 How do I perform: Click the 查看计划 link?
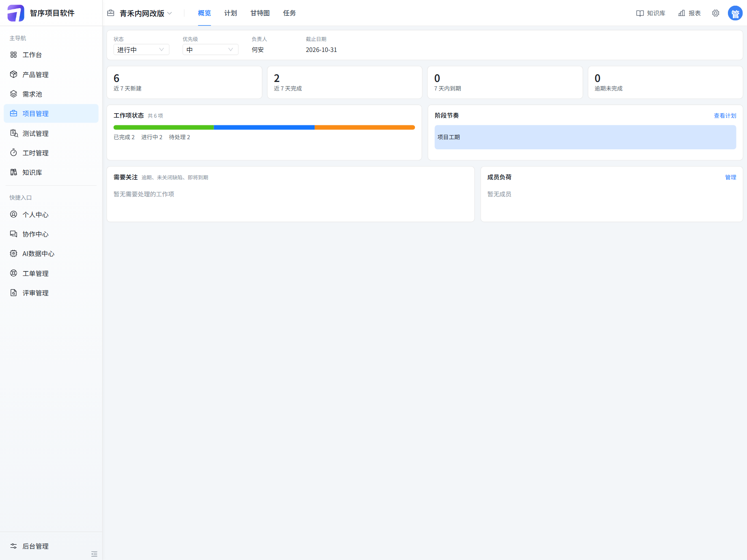click(725, 116)
